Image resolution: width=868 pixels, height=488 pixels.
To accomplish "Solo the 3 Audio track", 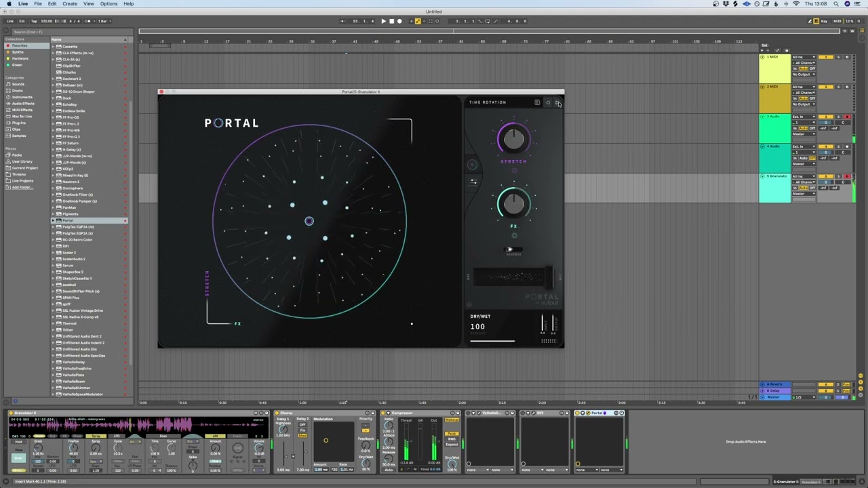I will click(x=839, y=117).
